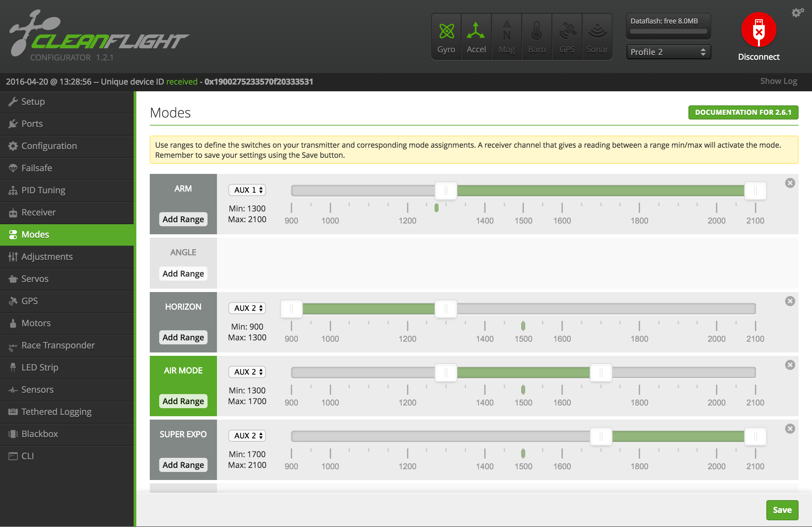Open the ARM channel AUX 1 dropdown
This screenshot has height=527, width=812.
[247, 190]
